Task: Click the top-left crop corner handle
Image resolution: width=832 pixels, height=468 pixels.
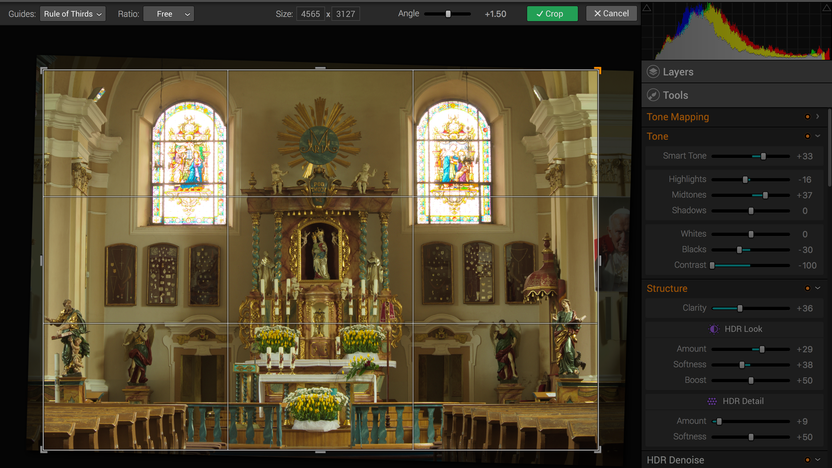Action: coord(44,70)
